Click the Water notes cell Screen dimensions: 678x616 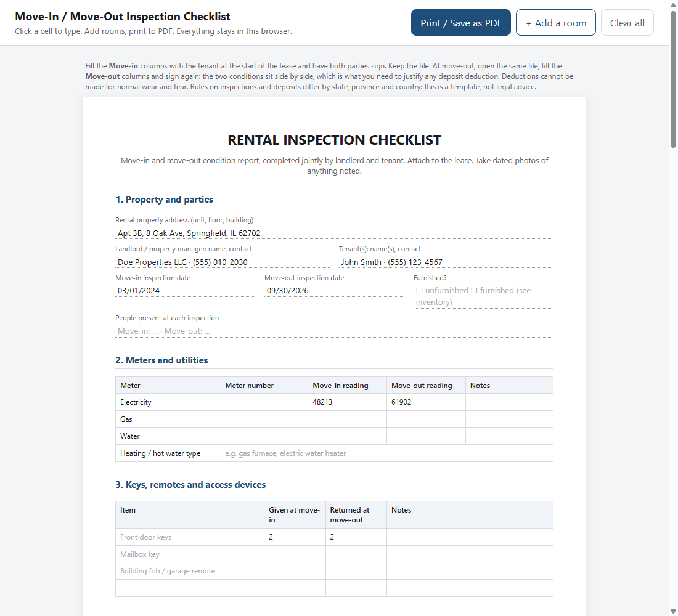(x=509, y=436)
